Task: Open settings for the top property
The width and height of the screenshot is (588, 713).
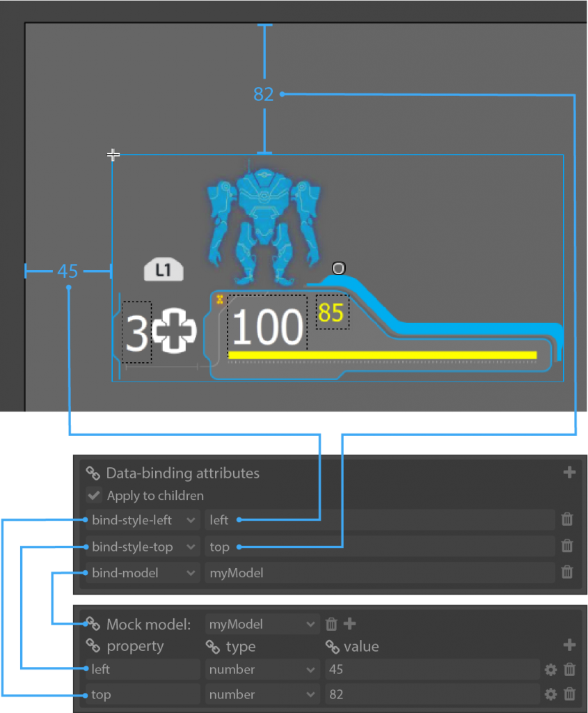Action: tap(550, 694)
